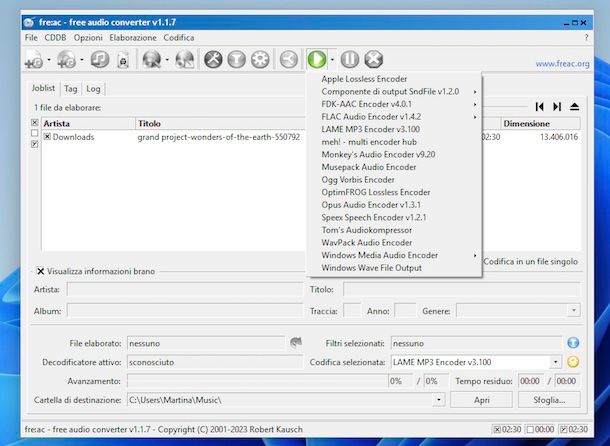The height and width of the screenshot is (446, 610).
Task: Open Cartella di destinazione dropdown arrow
Action: pyautogui.click(x=439, y=400)
